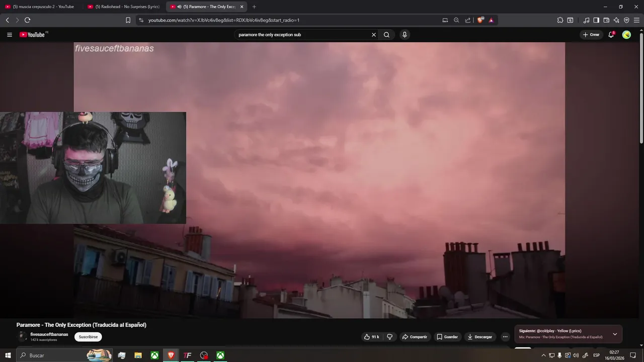Go to the YouTube home logo

point(32,35)
